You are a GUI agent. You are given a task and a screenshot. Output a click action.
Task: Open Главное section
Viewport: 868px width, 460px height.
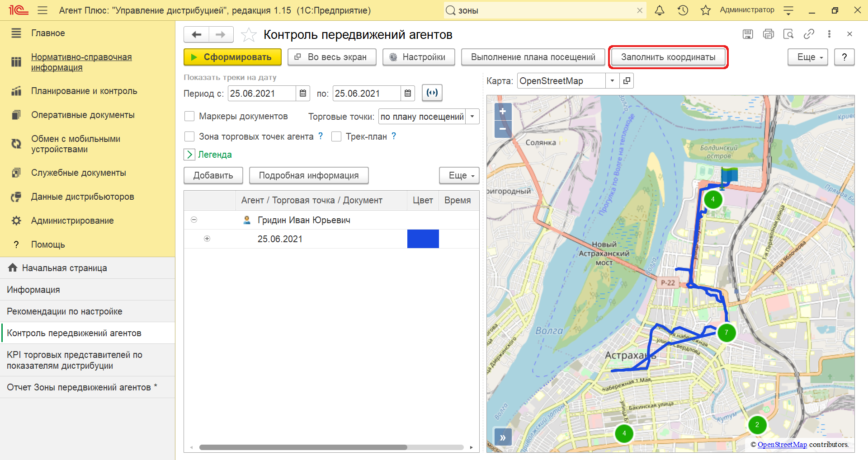(48, 33)
